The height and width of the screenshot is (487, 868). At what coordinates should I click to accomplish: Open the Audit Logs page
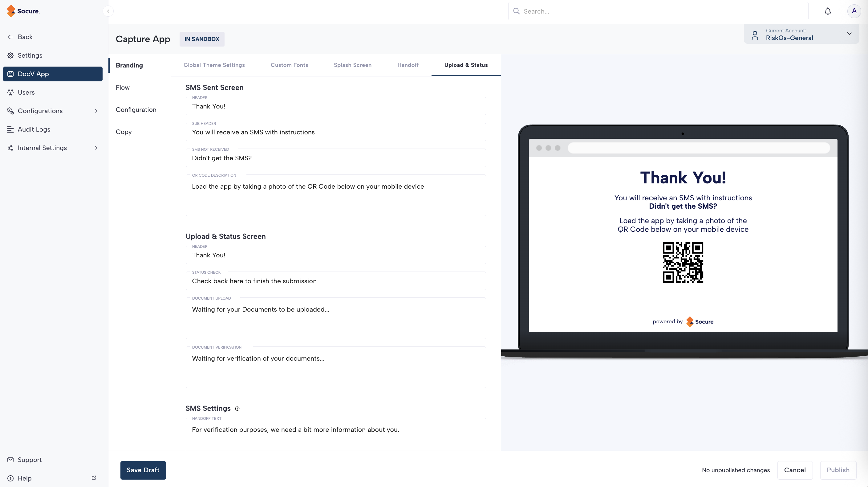click(x=34, y=129)
